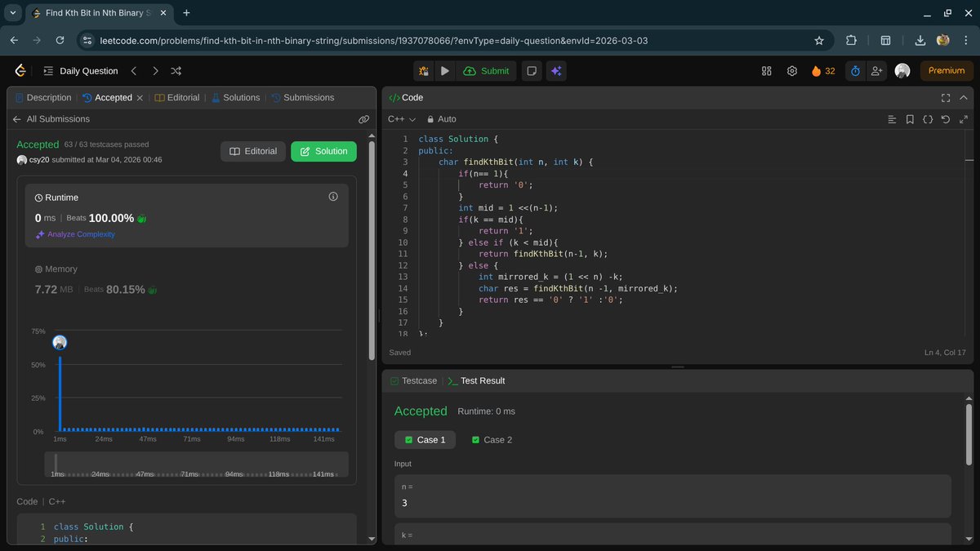Open the Submissions tab
Image resolution: width=980 pixels, height=551 pixels.
(302, 97)
